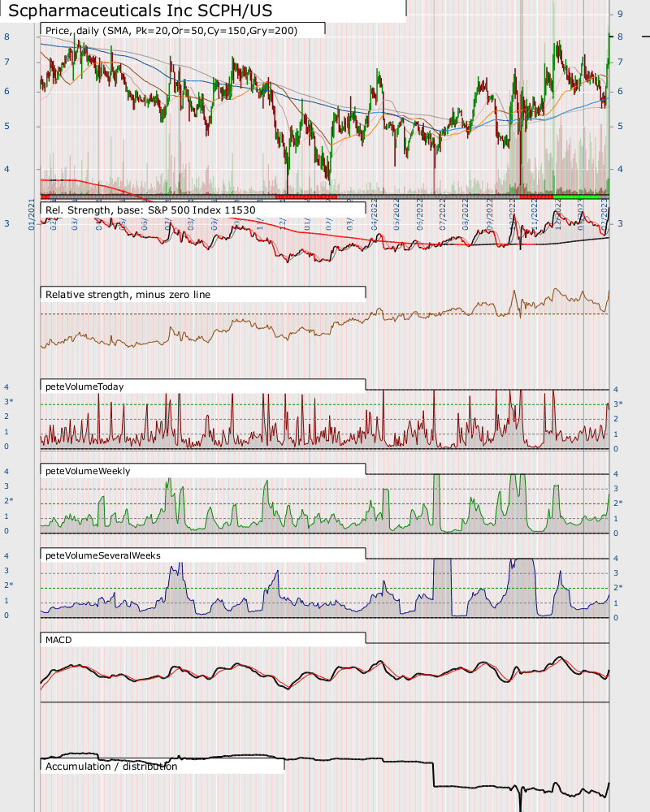Screen dimensions: 650x812
Task: Click the 04/2022 date label
Action: coord(375,214)
